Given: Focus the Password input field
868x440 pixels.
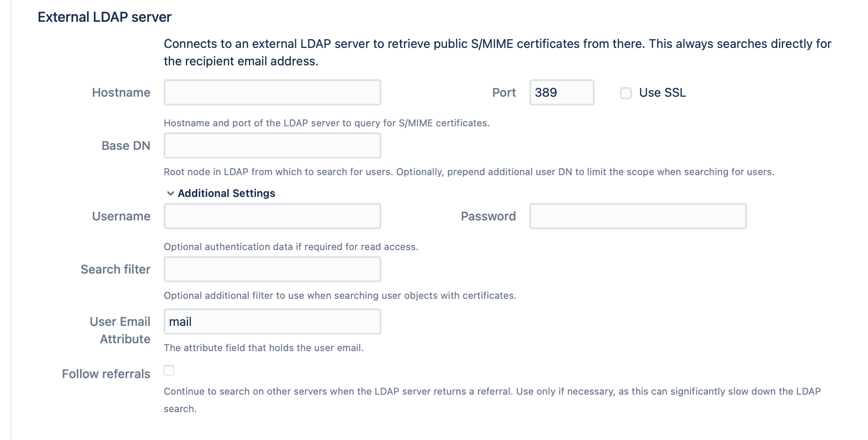Looking at the screenshot, I should click(637, 216).
